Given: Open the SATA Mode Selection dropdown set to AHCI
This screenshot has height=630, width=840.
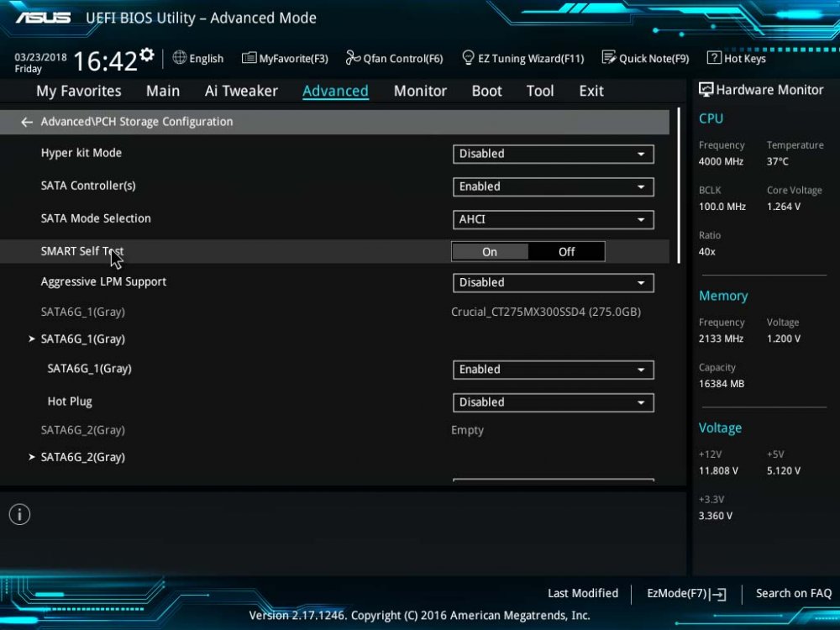Looking at the screenshot, I should (553, 219).
